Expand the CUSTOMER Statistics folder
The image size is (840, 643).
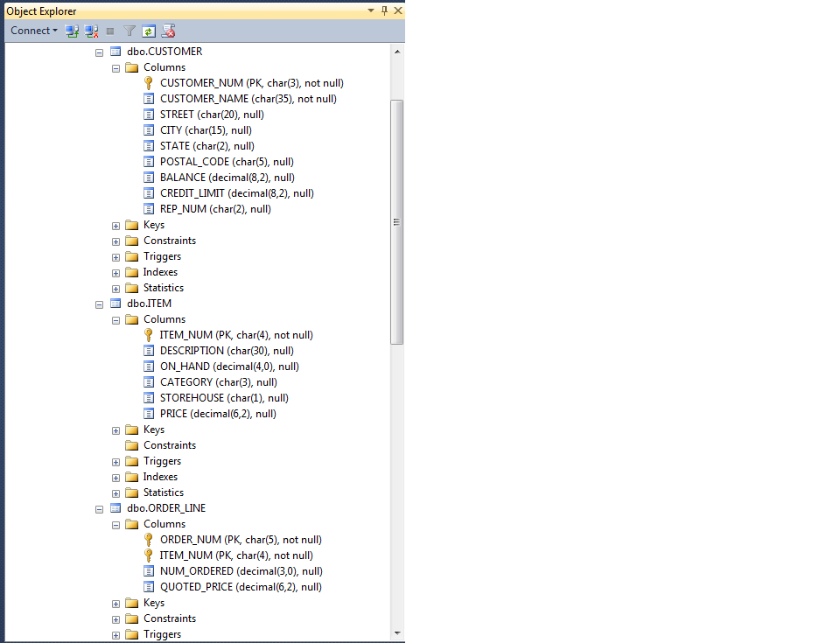point(115,289)
